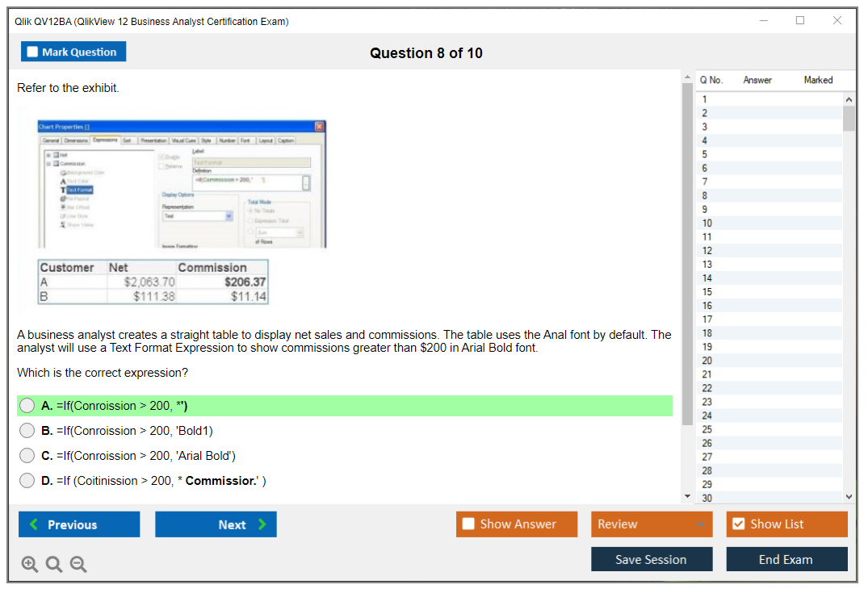Go to the Next question

pyautogui.click(x=216, y=524)
